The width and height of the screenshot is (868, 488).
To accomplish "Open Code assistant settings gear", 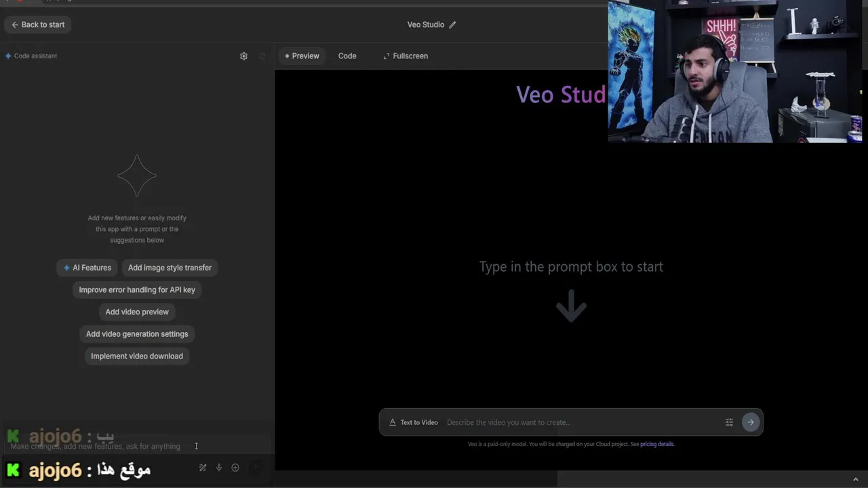I will (243, 56).
